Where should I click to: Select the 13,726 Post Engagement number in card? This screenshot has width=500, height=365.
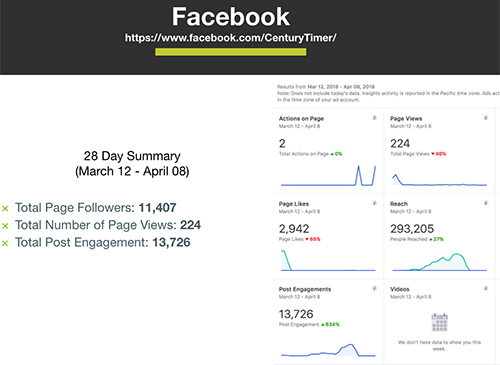tap(296, 314)
